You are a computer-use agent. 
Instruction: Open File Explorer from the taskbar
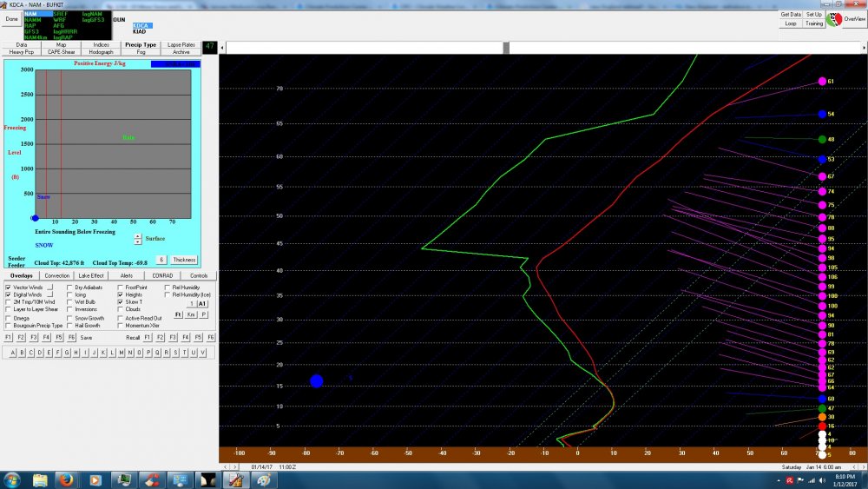[x=40, y=479]
